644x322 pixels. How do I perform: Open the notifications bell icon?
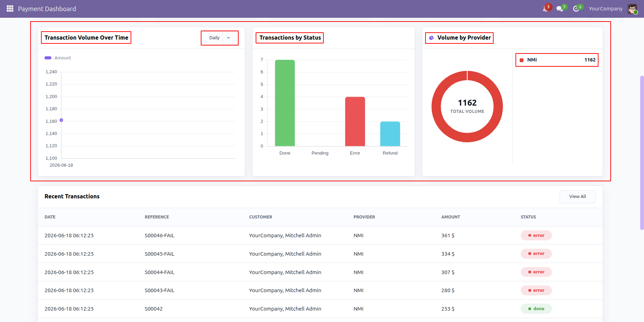point(546,9)
